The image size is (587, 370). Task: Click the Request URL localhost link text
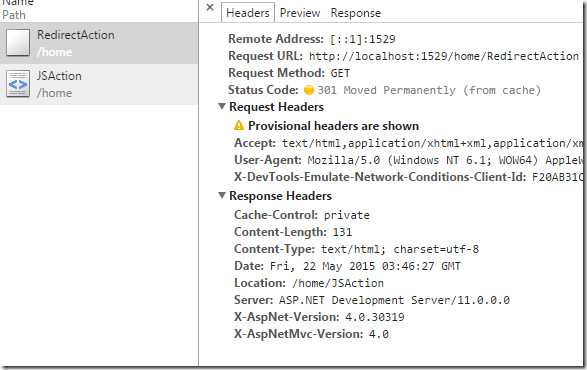pyautogui.click(x=444, y=56)
